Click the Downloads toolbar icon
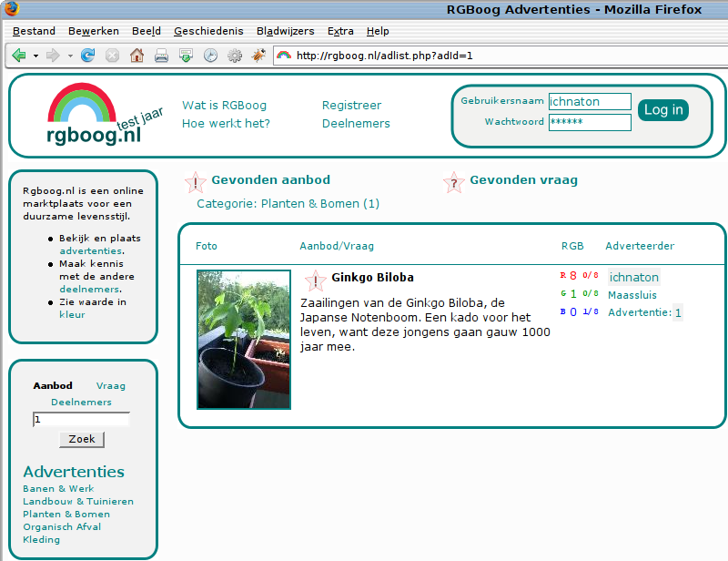728x561 pixels. click(x=186, y=56)
